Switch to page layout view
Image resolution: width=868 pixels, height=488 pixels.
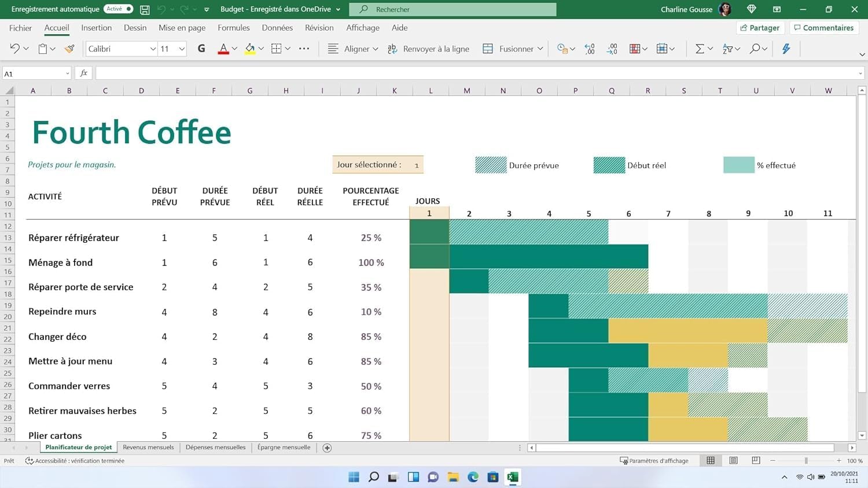(733, 461)
